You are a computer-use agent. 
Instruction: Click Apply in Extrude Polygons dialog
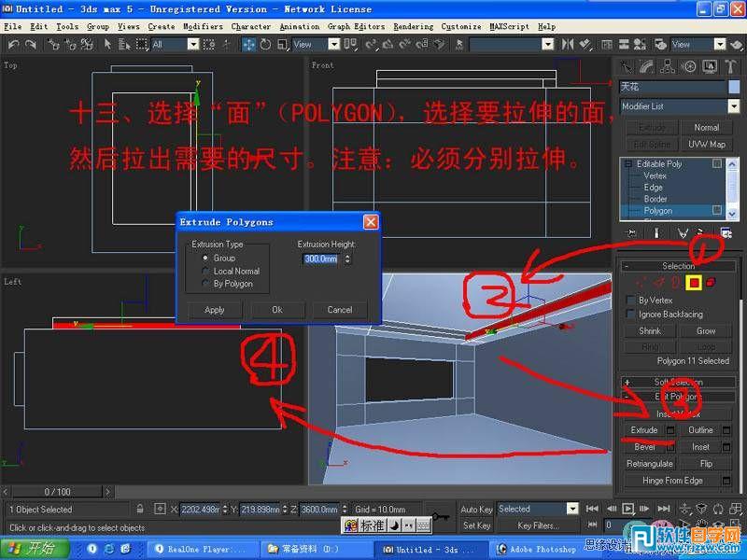tap(215, 310)
